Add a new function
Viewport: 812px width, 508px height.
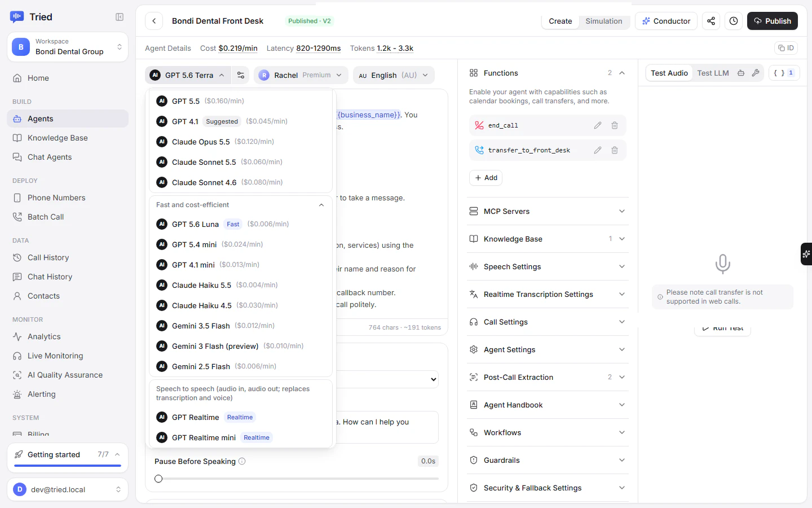pos(486,178)
